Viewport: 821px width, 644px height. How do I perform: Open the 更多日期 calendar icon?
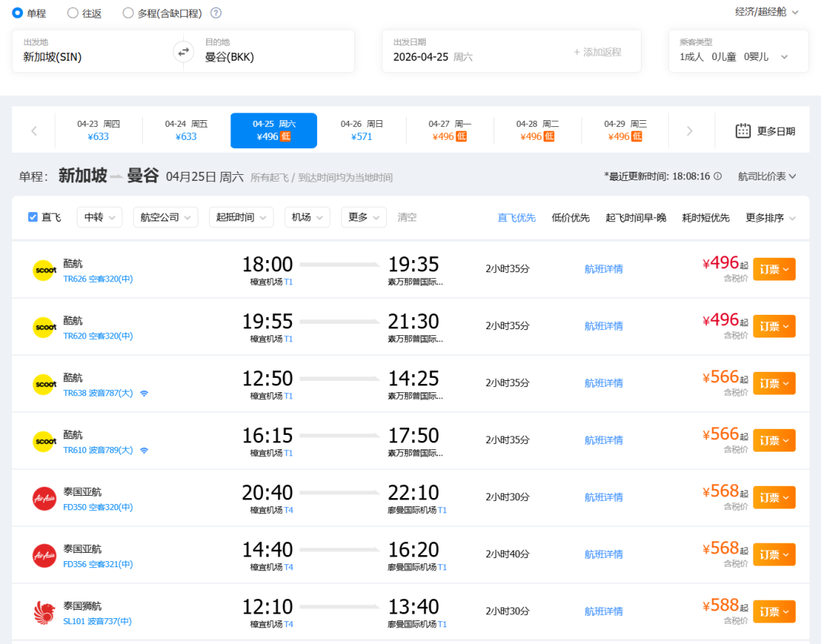tap(743, 131)
